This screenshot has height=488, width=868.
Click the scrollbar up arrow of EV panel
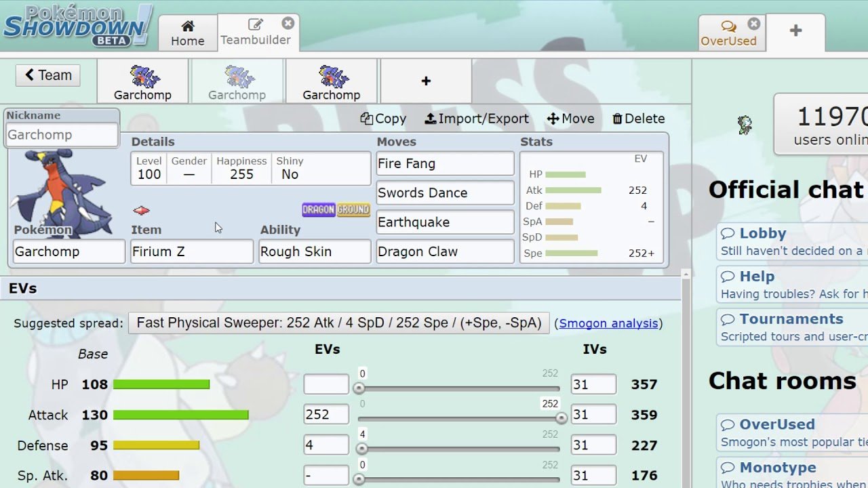tap(686, 274)
